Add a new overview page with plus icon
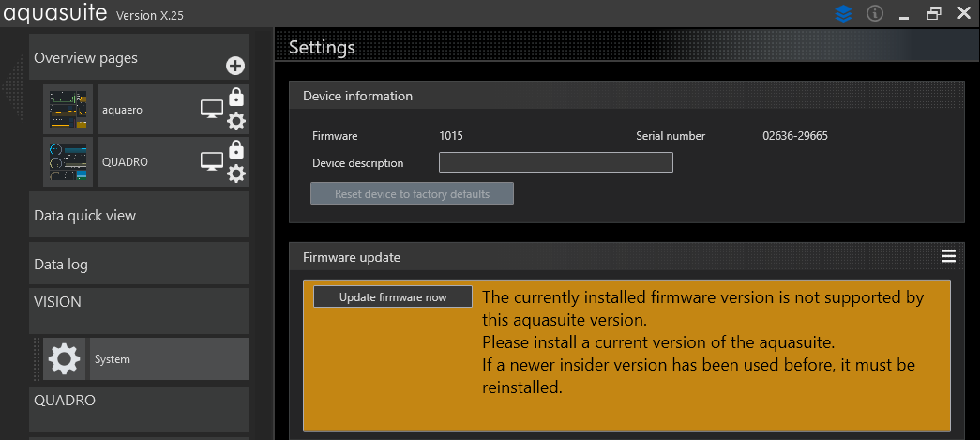This screenshot has height=440, width=980. point(235,66)
